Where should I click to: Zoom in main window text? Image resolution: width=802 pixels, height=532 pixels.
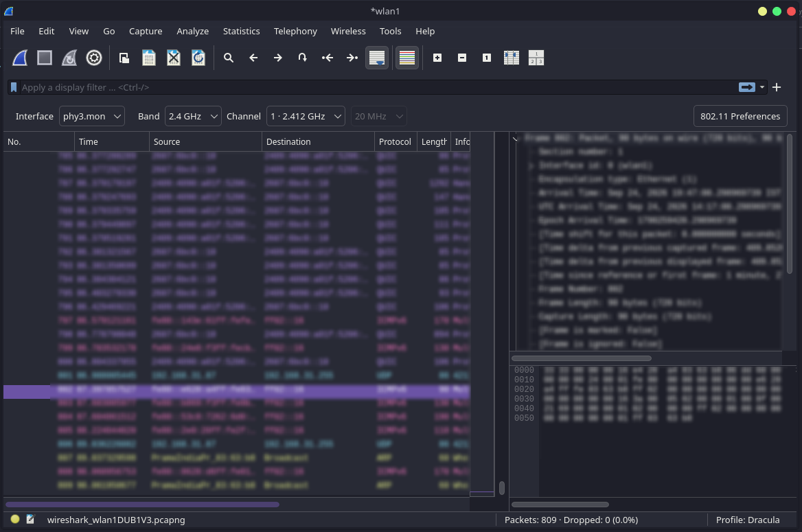click(437, 58)
